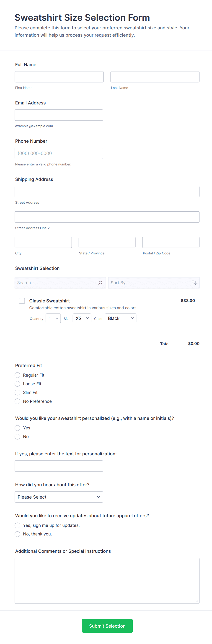Choose 'Yes, sign me up for updates'

click(18, 525)
